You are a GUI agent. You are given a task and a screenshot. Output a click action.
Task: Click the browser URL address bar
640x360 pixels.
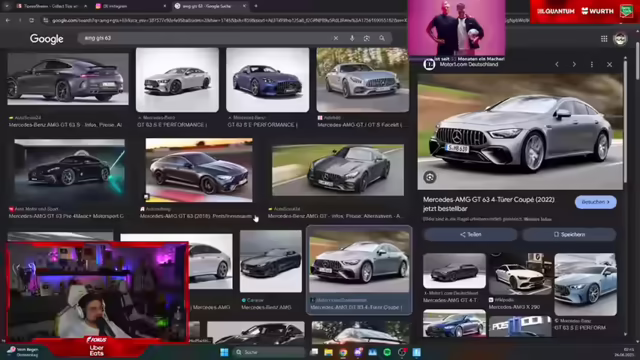[229, 20]
